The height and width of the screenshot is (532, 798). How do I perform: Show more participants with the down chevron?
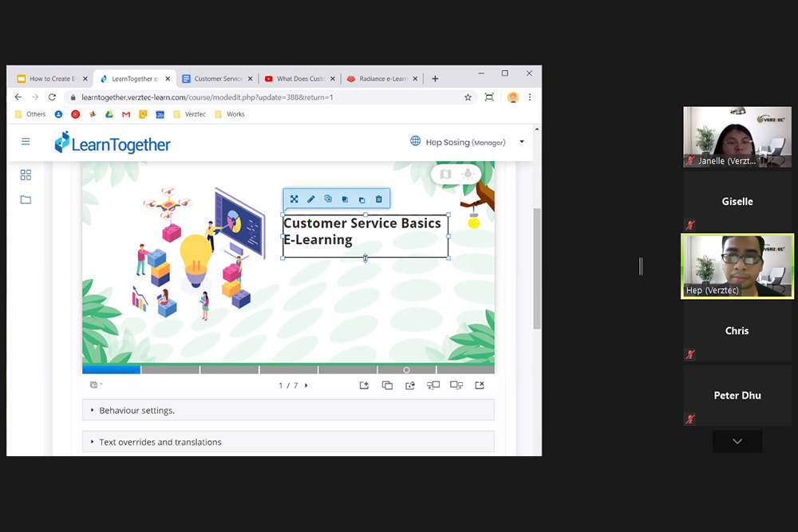(x=737, y=441)
